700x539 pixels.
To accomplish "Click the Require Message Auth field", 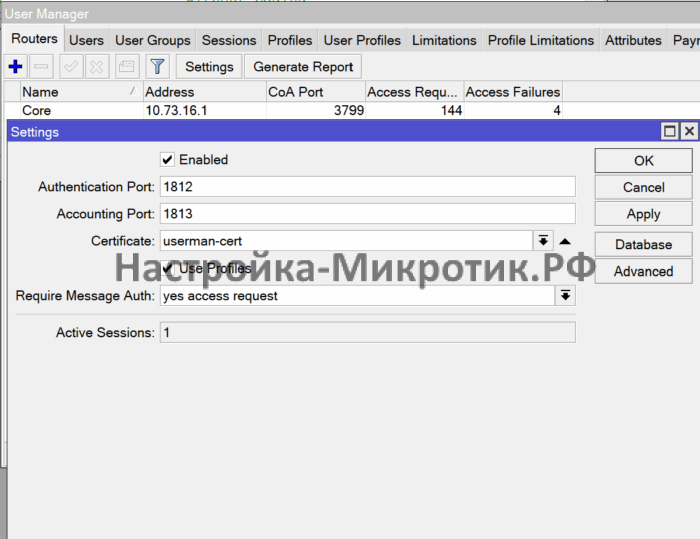I will (x=358, y=296).
